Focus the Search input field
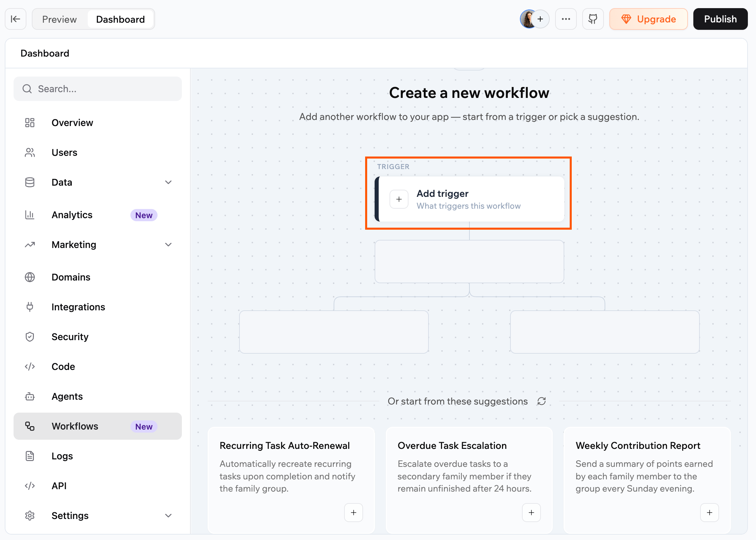Viewport: 756px width, 540px height. click(98, 89)
